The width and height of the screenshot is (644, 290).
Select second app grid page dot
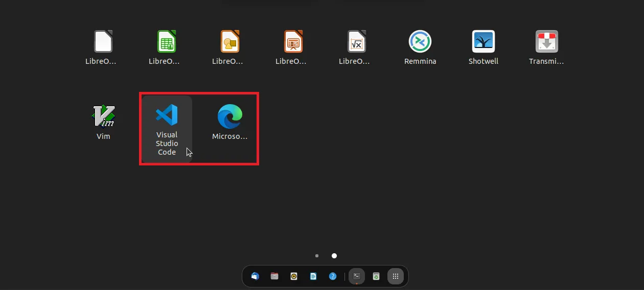tap(334, 255)
